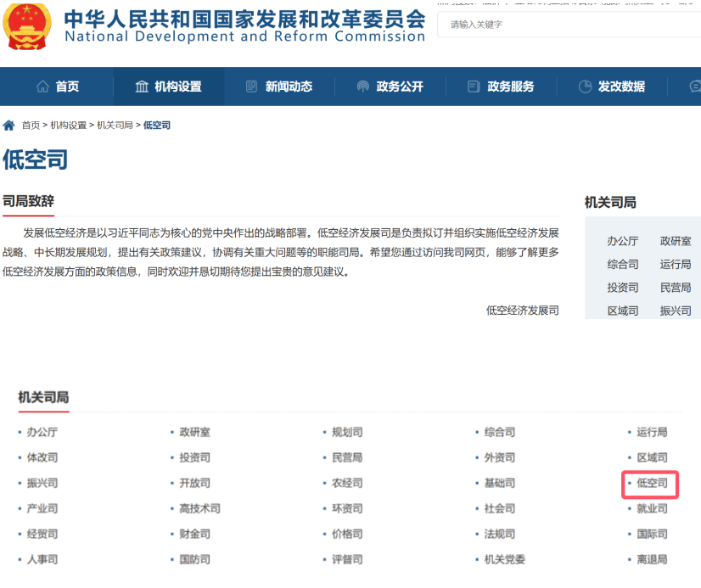The width and height of the screenshot is (701, 588).
Task: Focus the 请输入关键字 search field
Action: pos(569,25)
